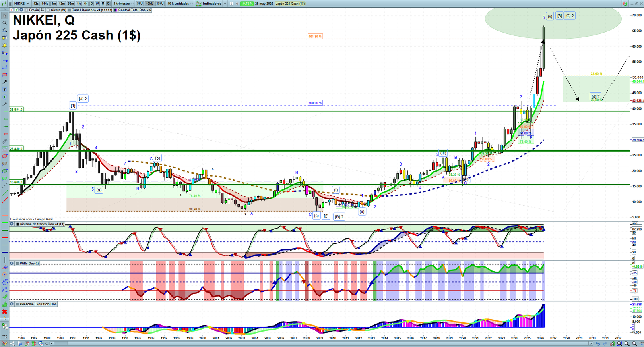
Task: Close the Sistema de trenes Doc panel
Action: coord(12,224)
